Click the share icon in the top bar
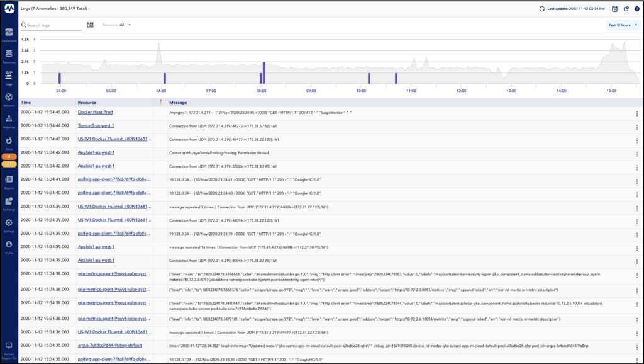The width and height of the screenshot is (644, 364). point(626,9)
